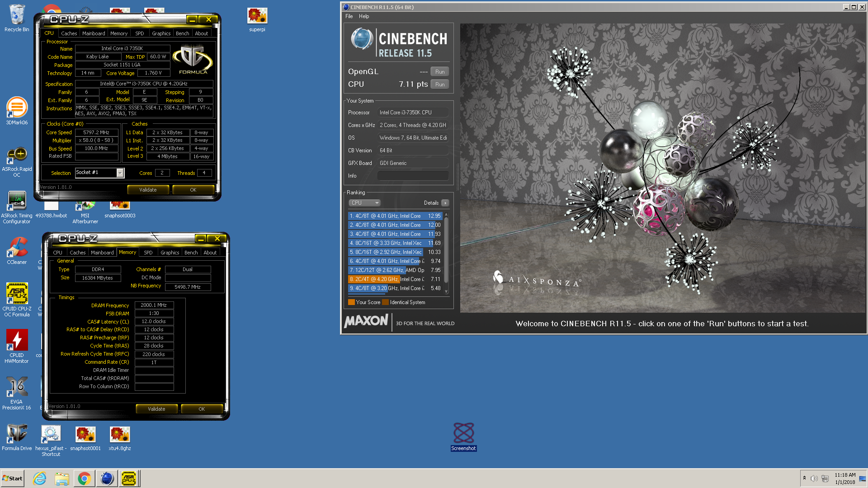Open the Cinebench File menu
The image size is (868, 488).
point(349,16)
